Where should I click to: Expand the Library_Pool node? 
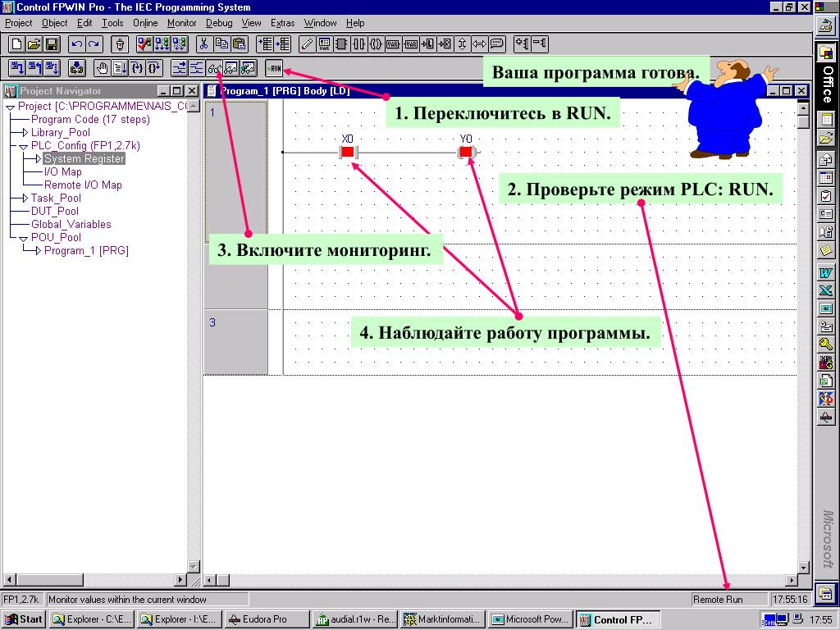(x=24, y=132)
